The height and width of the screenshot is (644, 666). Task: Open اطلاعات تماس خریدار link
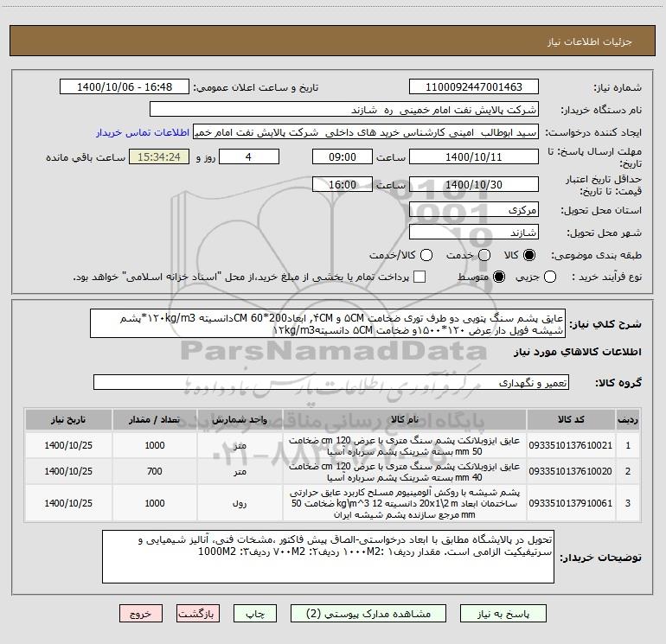point(143,132)
